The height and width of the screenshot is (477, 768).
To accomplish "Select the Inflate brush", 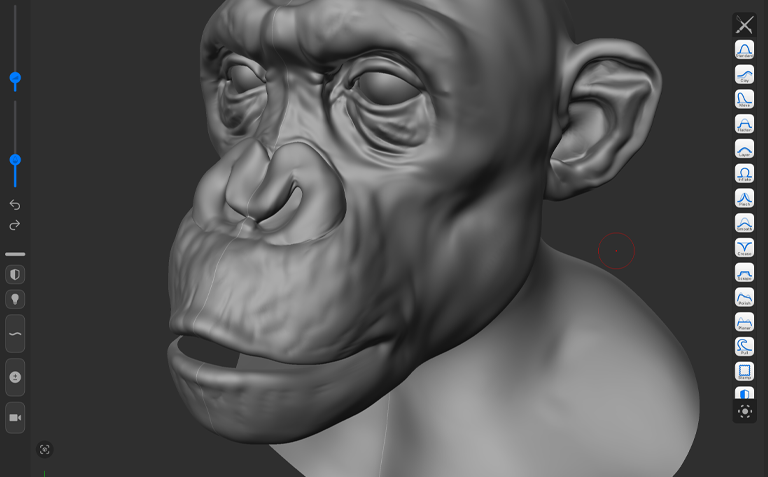I will 744,173.
